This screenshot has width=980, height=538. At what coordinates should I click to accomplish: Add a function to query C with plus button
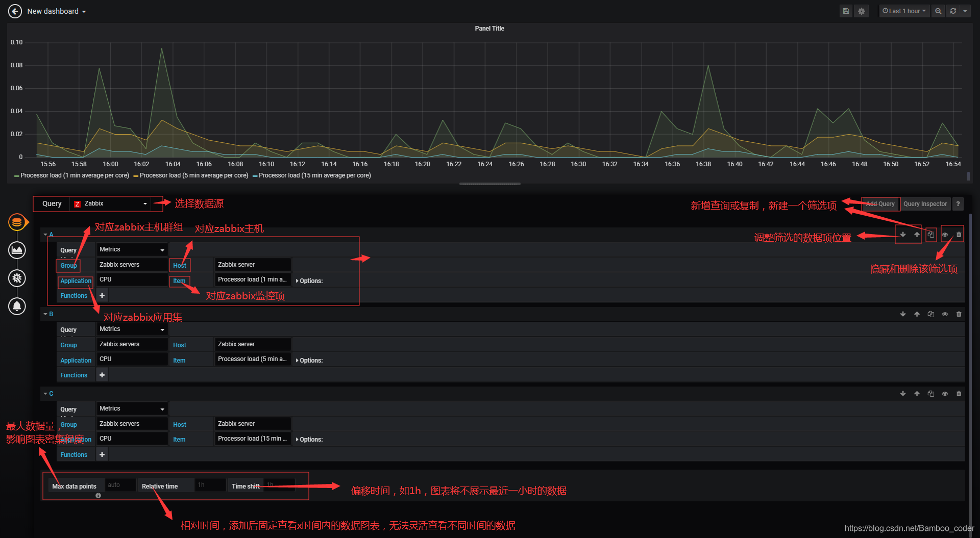pos(102,454)
